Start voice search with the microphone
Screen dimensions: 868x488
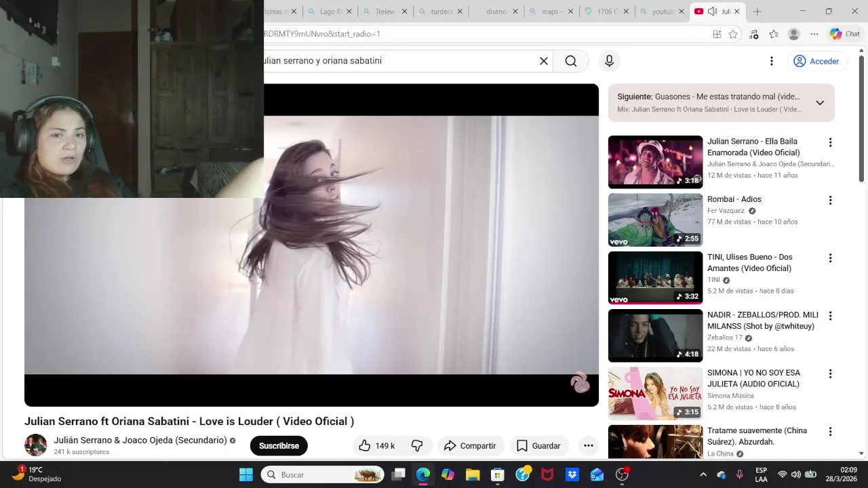(x=609, y=61)
